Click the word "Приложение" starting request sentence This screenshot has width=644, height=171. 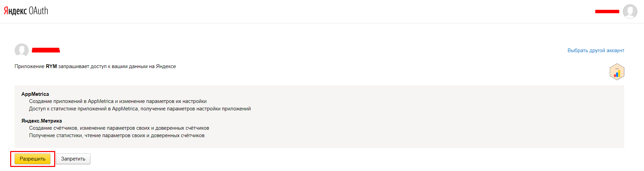(29, 66)
